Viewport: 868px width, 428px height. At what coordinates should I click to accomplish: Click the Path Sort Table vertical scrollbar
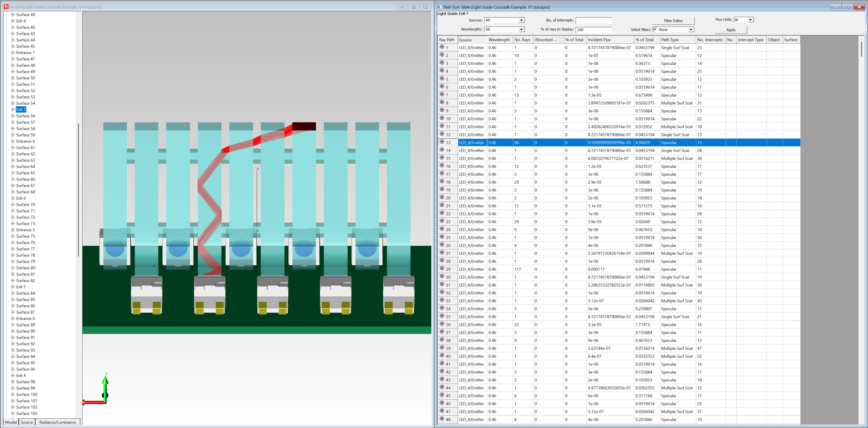tap(861, 49)
